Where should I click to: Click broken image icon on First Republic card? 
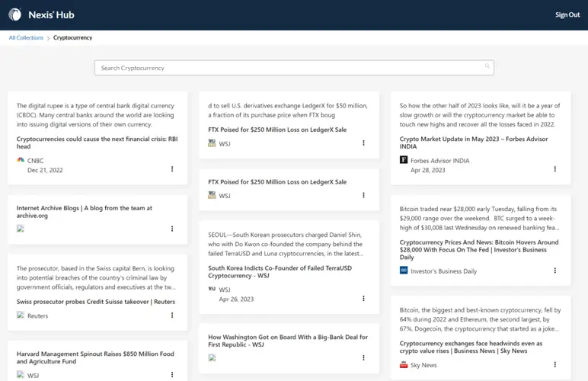pyautogui.click(x=212, y=357)
